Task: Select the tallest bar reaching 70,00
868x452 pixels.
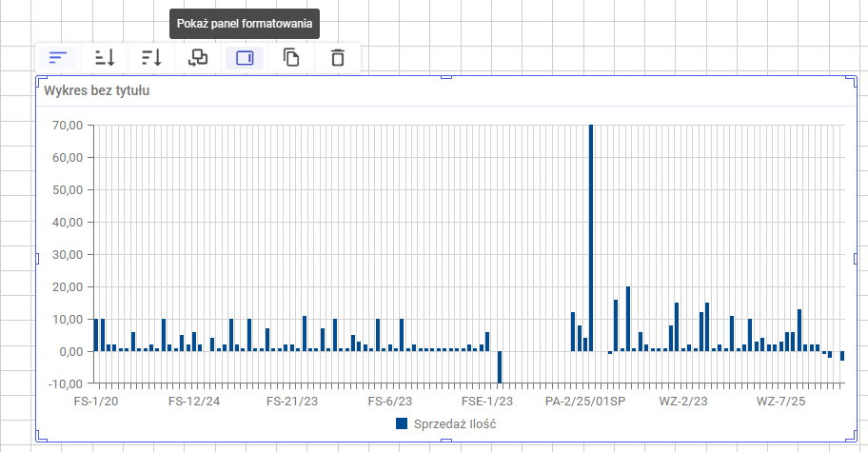Action: [591, 238]
